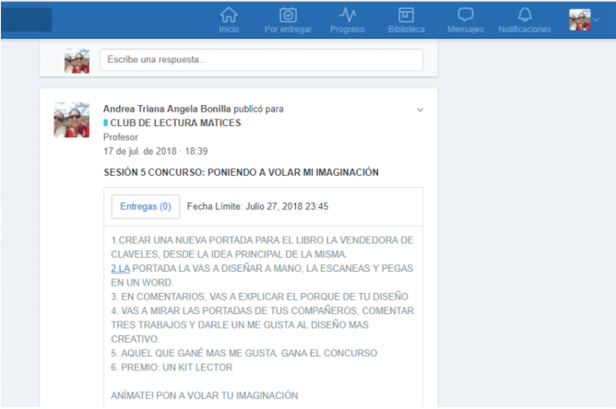Viewport: 616px width, 409px height.
Task: Open the Por entregar assignments icon
Action: pos(287,15)
